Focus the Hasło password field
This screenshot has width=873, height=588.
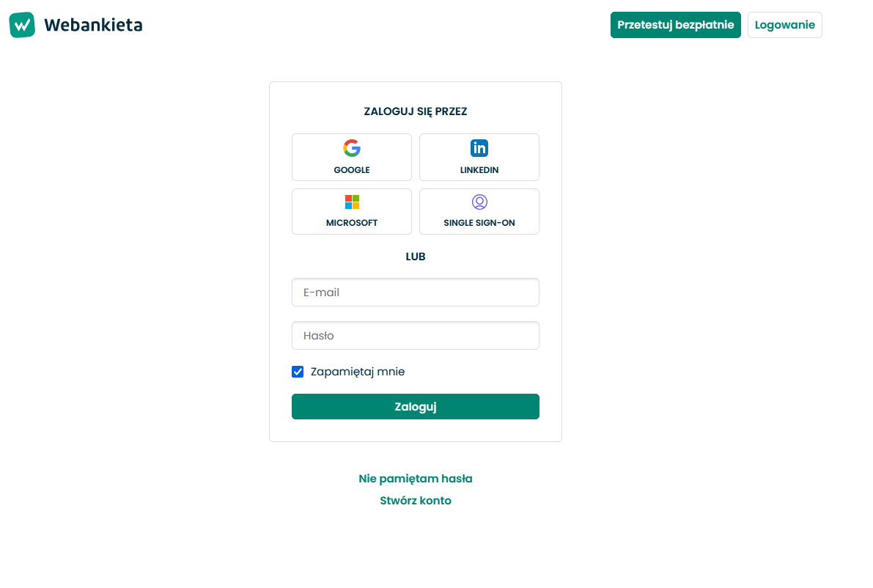click(x=416, y=336)
